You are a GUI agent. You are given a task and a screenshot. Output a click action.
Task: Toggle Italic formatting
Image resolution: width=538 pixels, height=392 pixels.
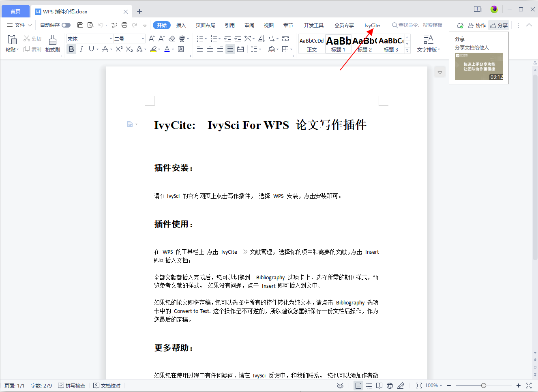(81, 49)
